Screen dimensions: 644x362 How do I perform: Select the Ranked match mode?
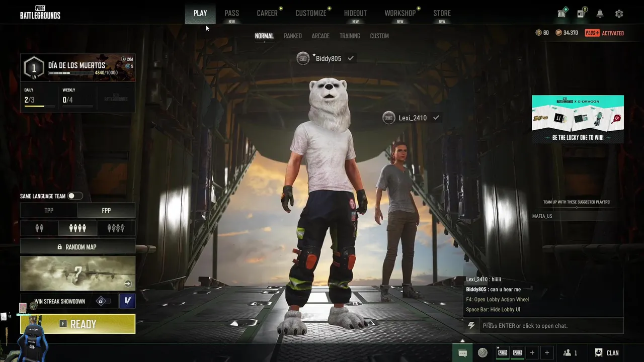click(x=293, y=36)
